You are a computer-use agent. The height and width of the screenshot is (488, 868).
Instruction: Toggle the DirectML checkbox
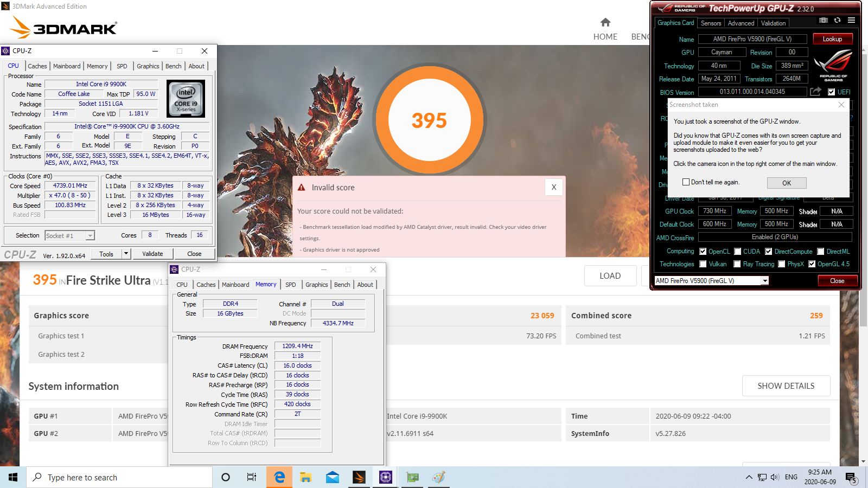[x=821, y=252]
